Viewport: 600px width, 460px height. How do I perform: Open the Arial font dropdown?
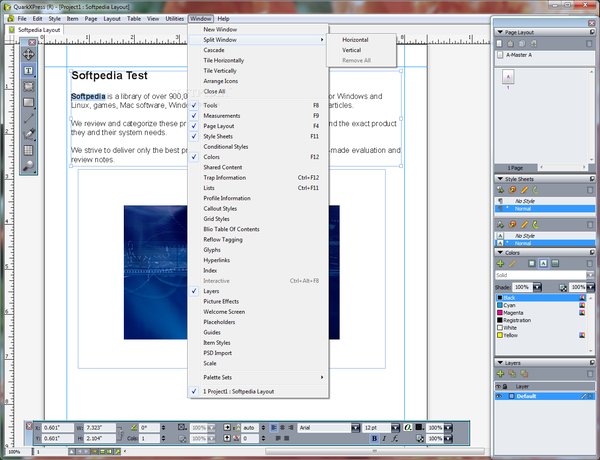click(x=355, y=427)
